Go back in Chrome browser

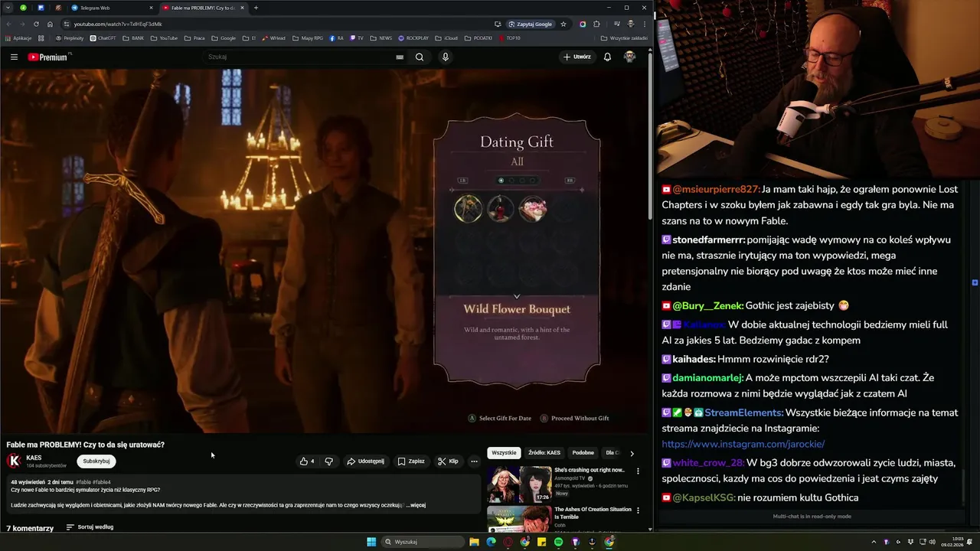click(8, 24)
